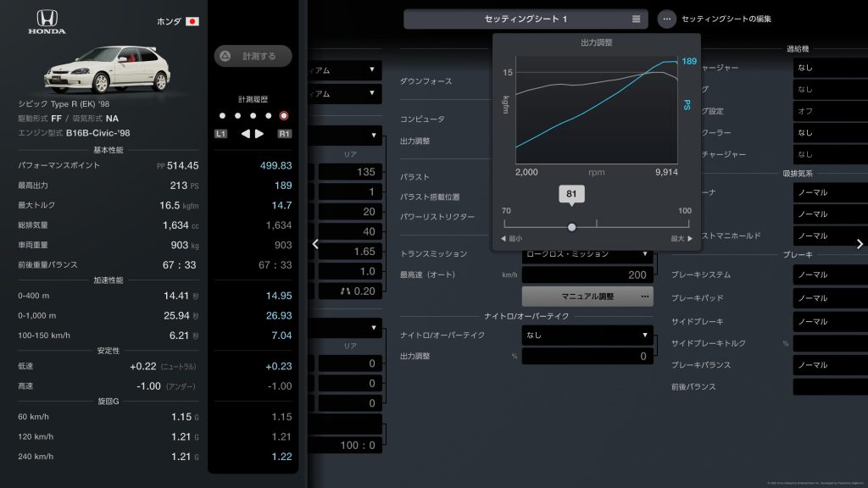Viewport: 868px width, 488px height.
Task: Click the パワーリストリクター label
Action: point(437,217)
